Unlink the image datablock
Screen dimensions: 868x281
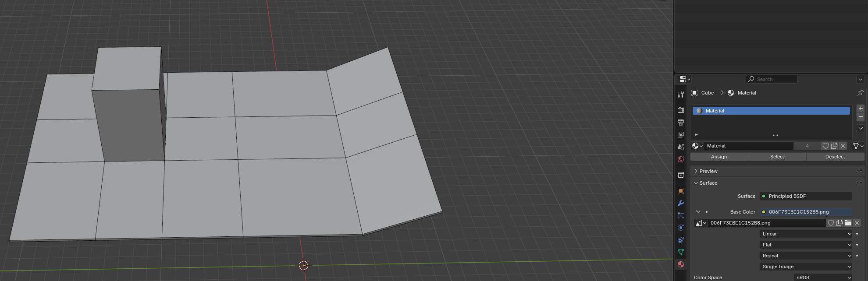pyautogui.click(x=857, y=223)
